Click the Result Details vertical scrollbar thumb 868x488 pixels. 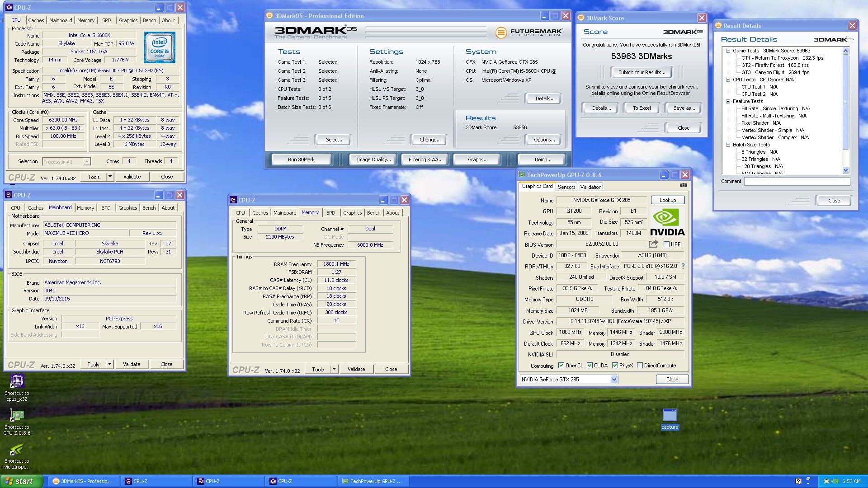click(846, 102)
